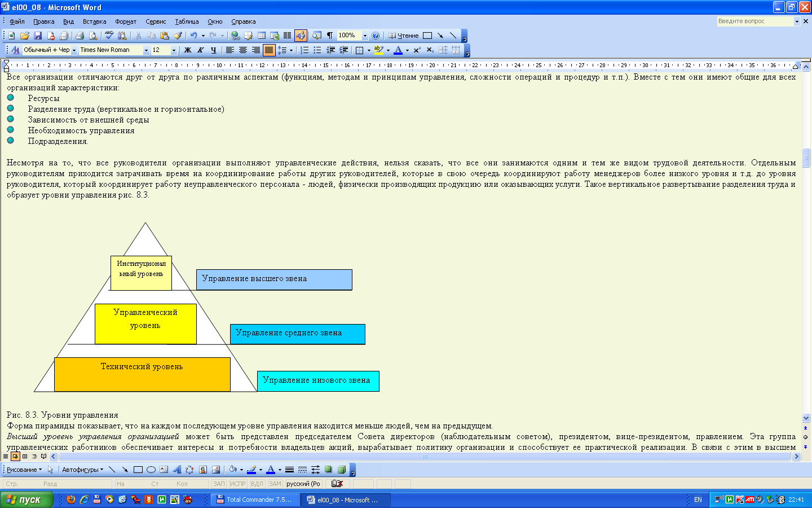Apply 3-D style from Drawing toolbar
812x508 pixels.
point(341,470)
